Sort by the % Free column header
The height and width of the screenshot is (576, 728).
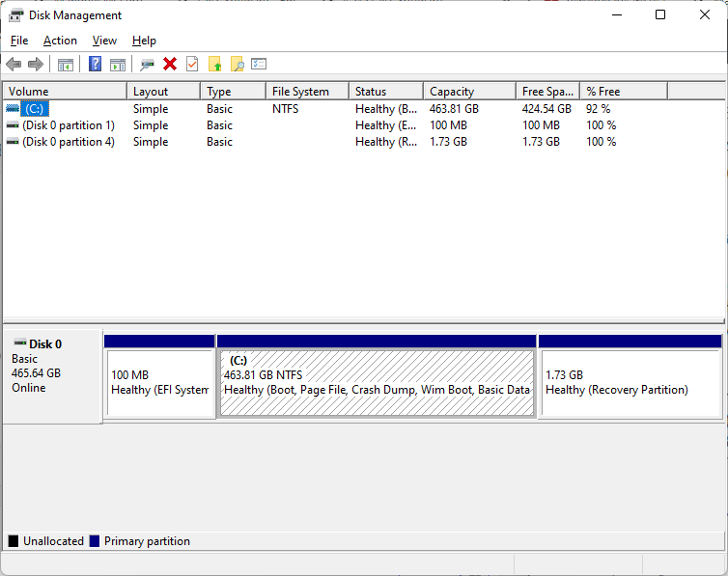(624, 92)
